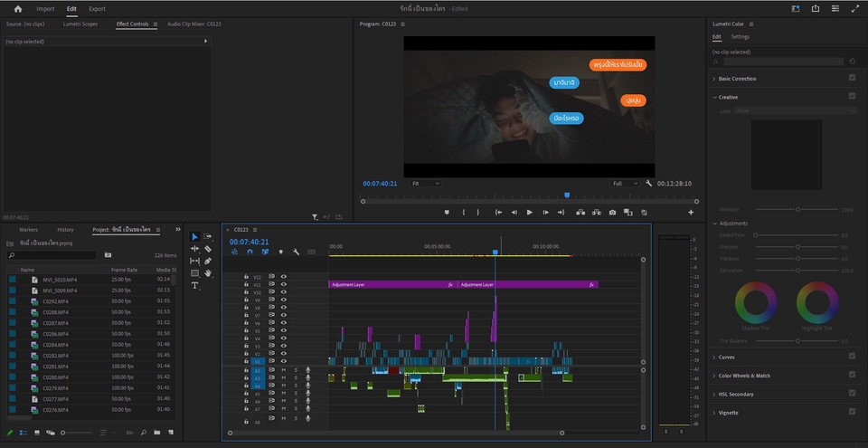
Task: Select the Type tool
Action: pos(194,285)
